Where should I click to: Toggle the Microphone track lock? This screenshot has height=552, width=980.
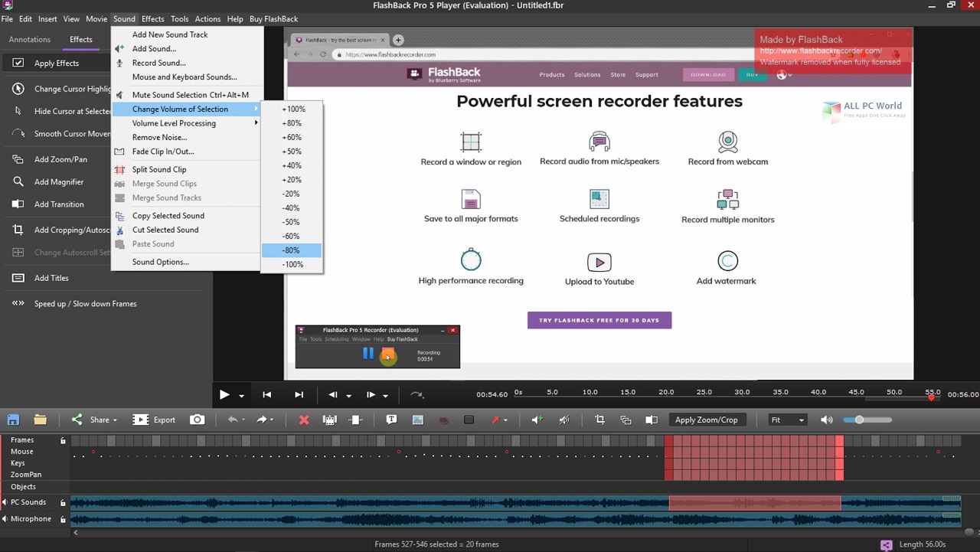point(63,519)
